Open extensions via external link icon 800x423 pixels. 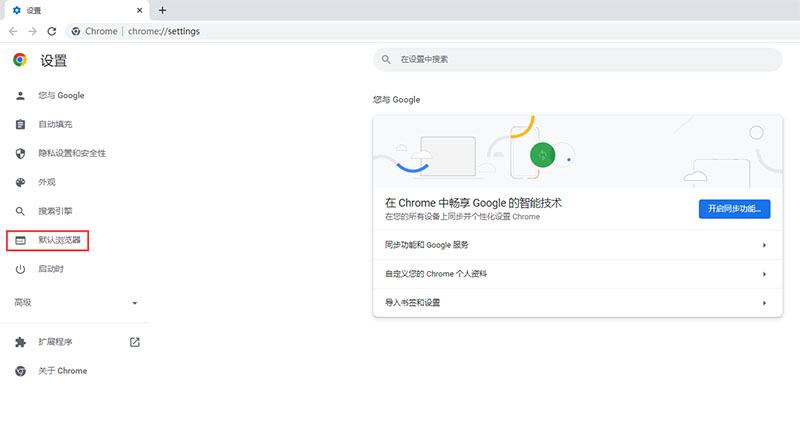point(135,342)
